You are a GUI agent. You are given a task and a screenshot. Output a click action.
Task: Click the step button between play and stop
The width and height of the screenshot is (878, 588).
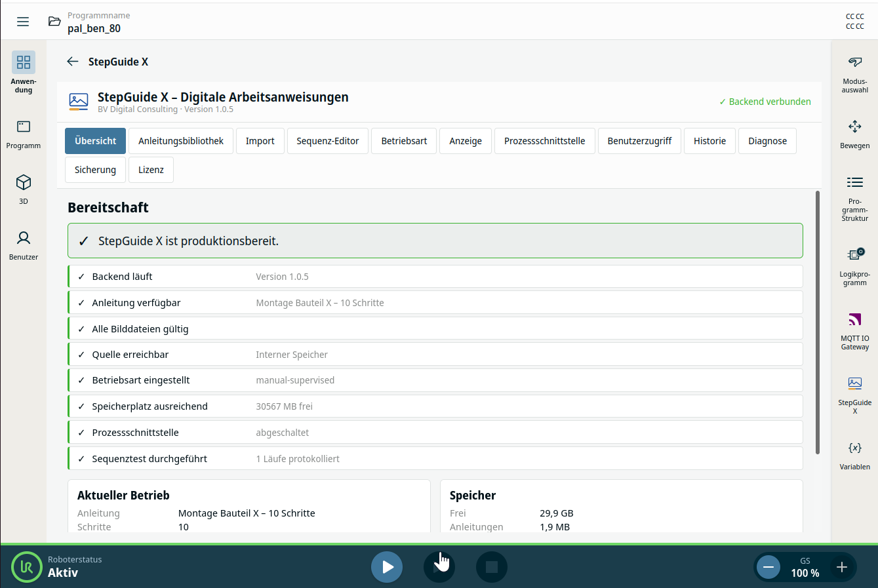tap(439, 567)
